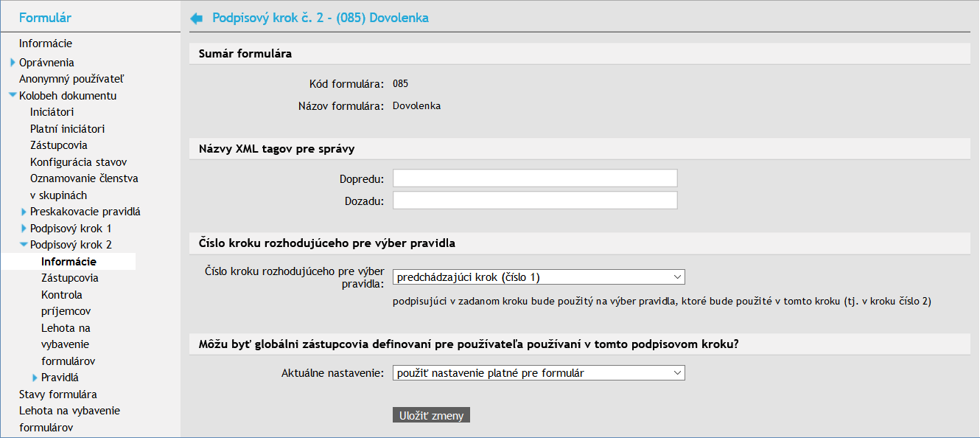Focus the Dozadu input field
This screenshot has height=438, width=980.
(x=534, y=201)
